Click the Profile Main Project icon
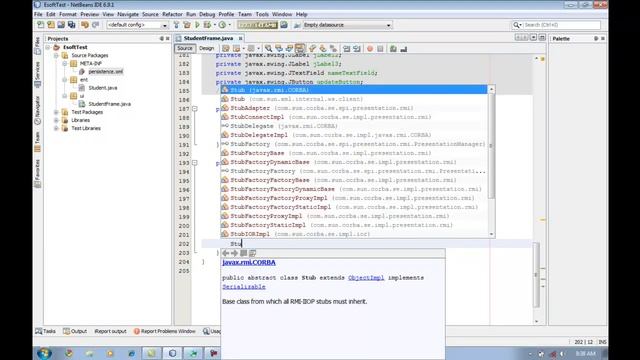Viewport: 640px width, 360px height. tap(222, 25)
